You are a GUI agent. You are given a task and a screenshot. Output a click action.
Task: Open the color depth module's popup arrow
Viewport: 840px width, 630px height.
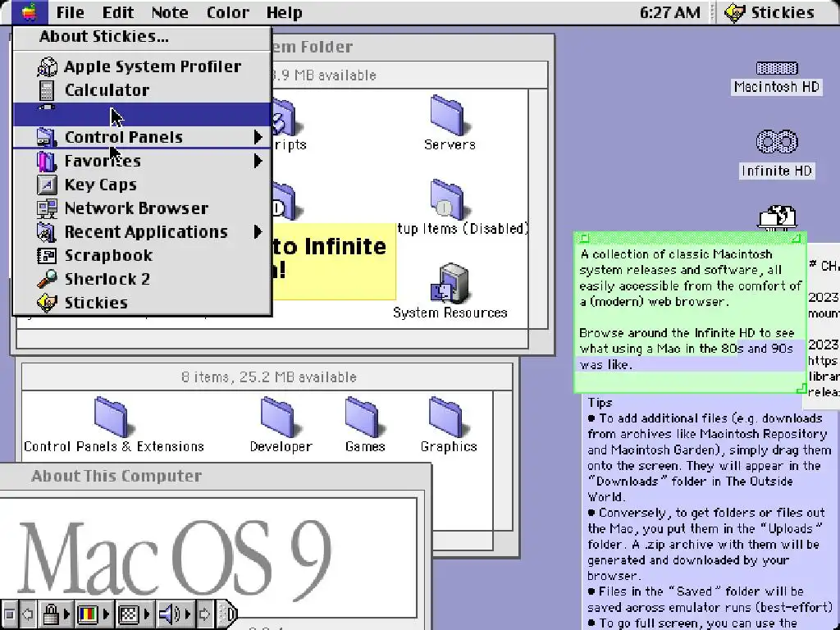(x=106, y=614)
